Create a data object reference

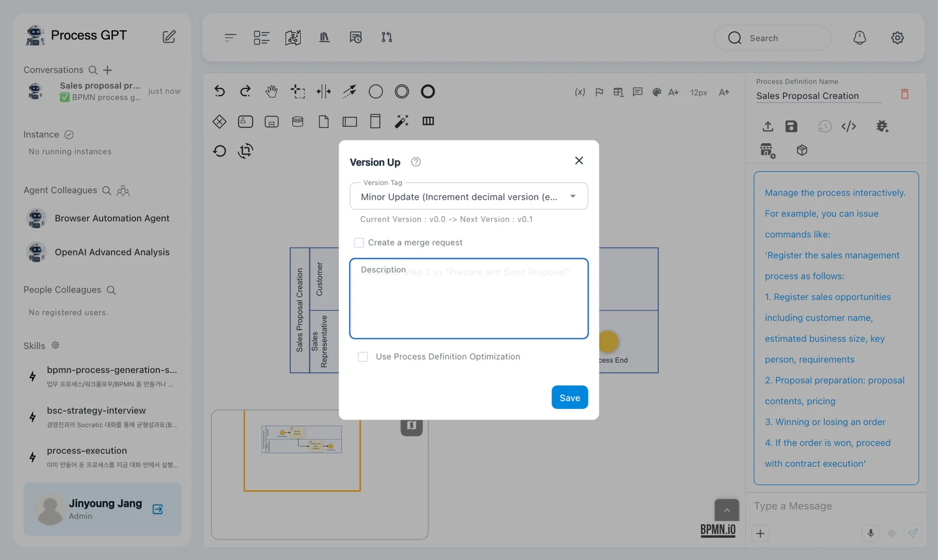click(324, 121)
